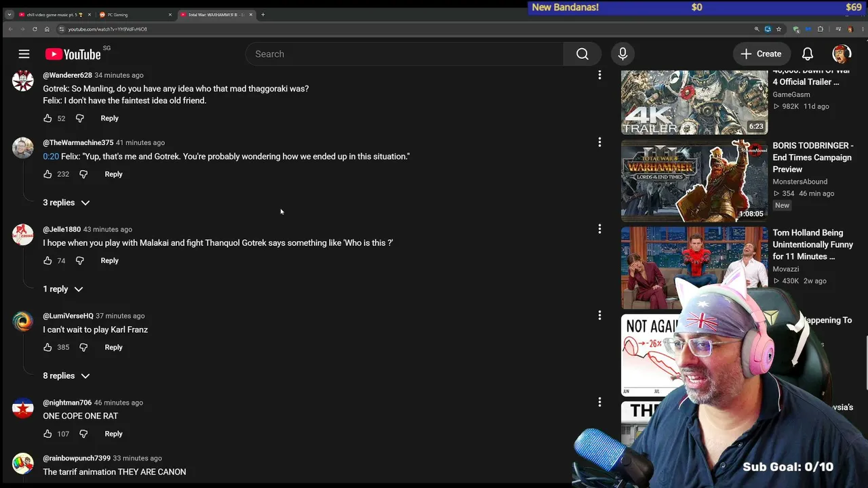Navigate back in the browser
Screen dimensions: 868x488
[x=10, y=29]
